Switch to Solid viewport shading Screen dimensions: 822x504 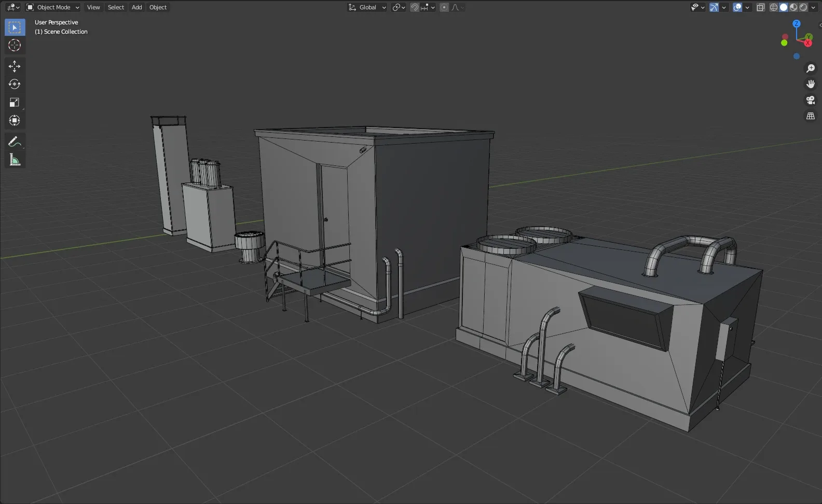point(784,7)
